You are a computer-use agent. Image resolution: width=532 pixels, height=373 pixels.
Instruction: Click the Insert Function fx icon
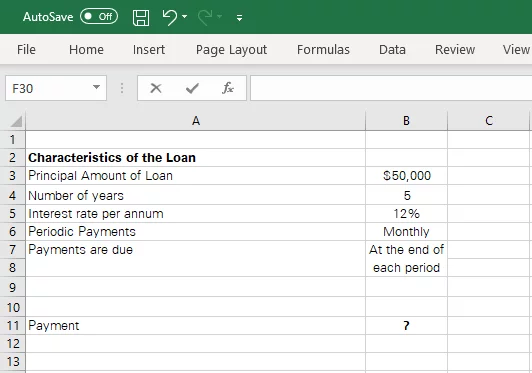[228, 88]
